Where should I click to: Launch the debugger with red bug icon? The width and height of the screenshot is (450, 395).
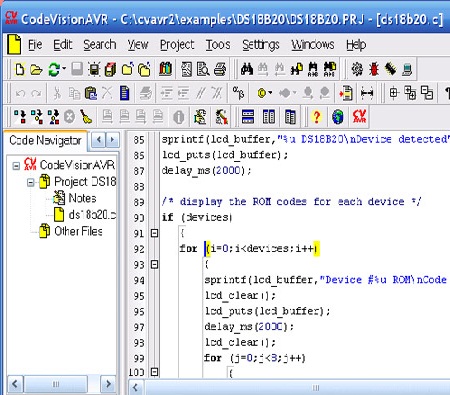pos(374,69)
